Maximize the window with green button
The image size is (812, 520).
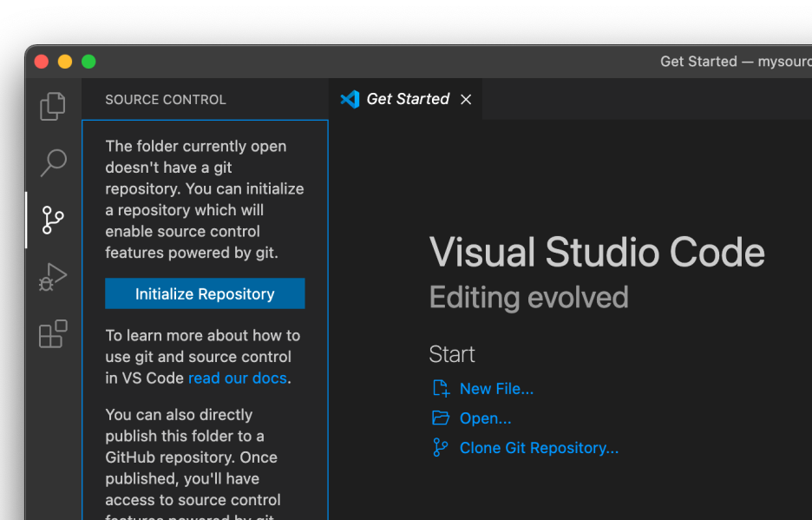pyautogui.click(x=88, y=62)
